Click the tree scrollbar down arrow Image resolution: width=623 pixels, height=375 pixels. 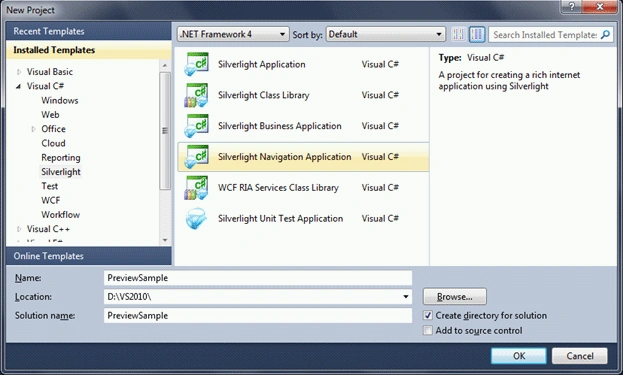click(165, 240)
